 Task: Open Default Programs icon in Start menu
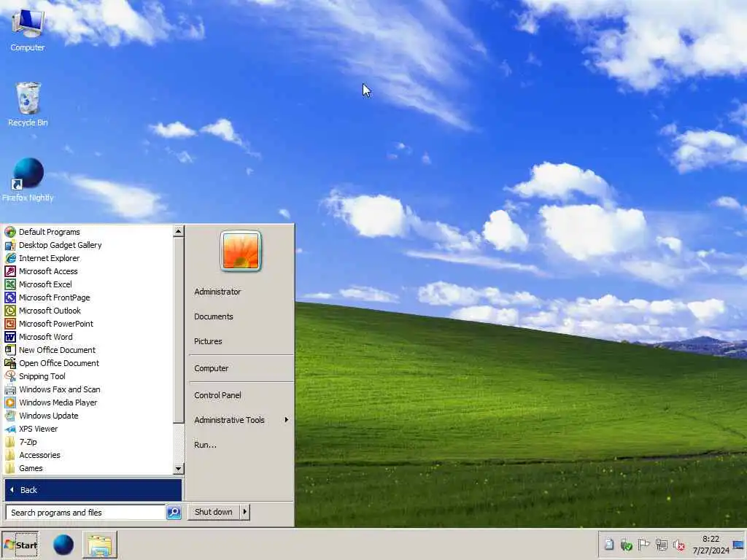pyautogui.click(x=10, y=232)
